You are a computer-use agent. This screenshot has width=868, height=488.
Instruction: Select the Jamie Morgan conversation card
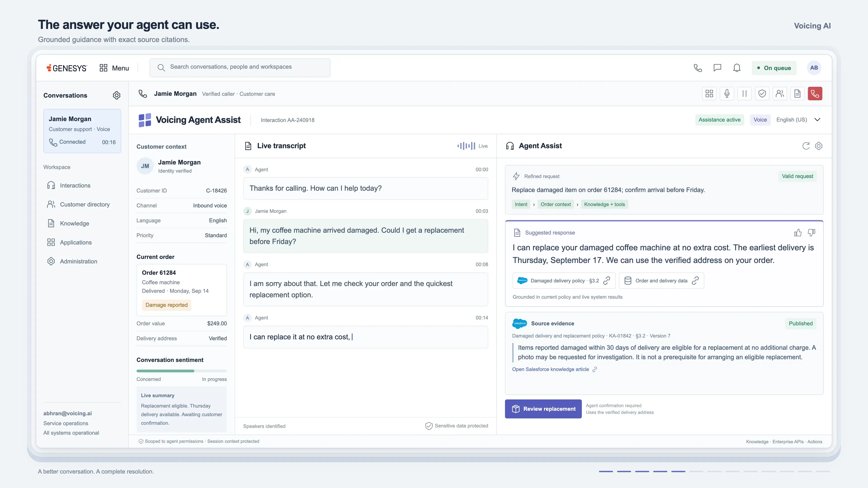(x=82, y=131)
